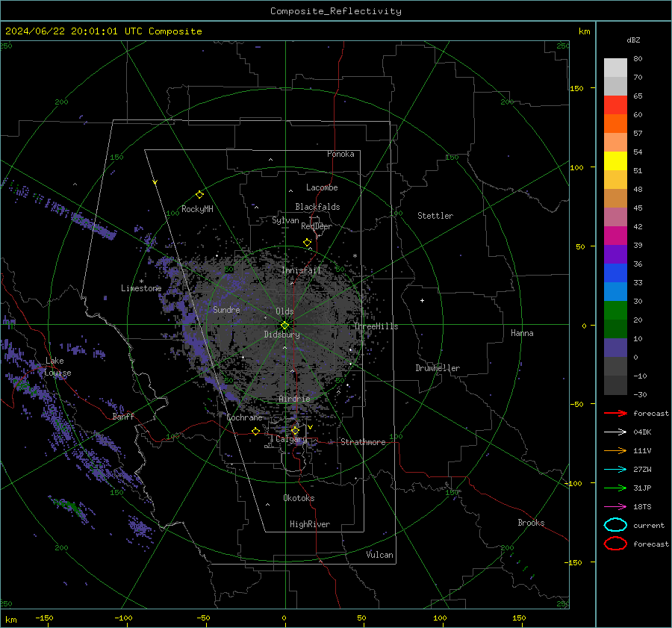Click the Okotoks city label

click(299, 498)
